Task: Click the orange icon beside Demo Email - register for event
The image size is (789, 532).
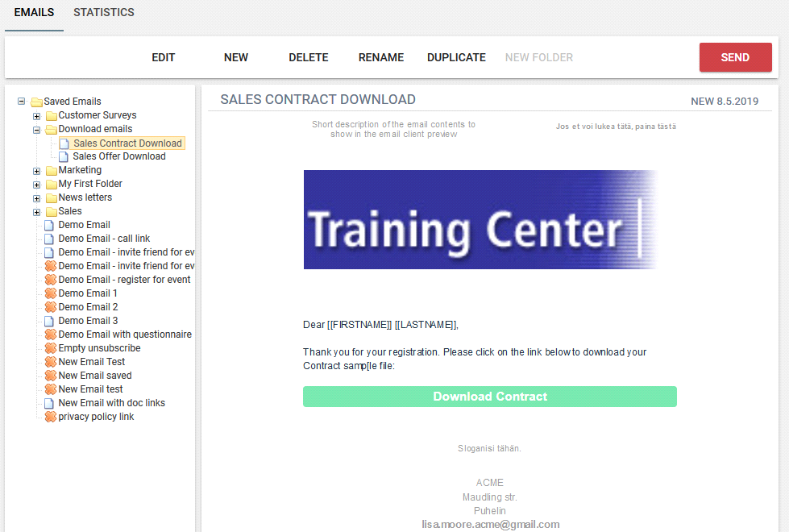Action: [x=50, y=280]
